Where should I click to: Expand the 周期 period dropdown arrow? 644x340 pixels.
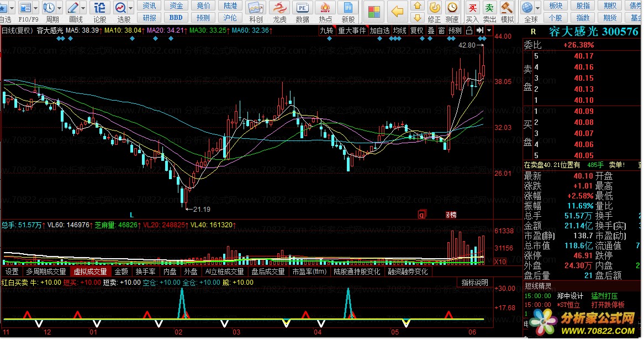pyautogui.click(x=60, y=8)
